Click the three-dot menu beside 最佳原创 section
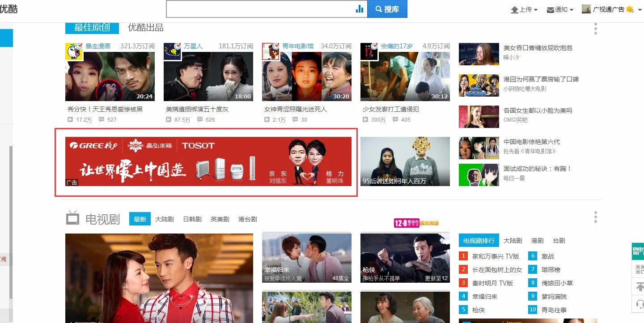This screenshot has width=644, height=323. tap(595, 29)
